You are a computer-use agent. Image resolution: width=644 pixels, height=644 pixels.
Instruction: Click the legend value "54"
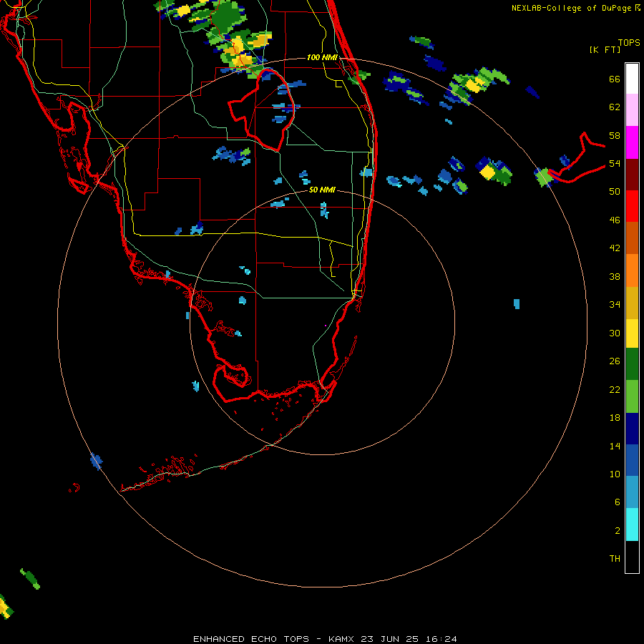tap(615, 163)
